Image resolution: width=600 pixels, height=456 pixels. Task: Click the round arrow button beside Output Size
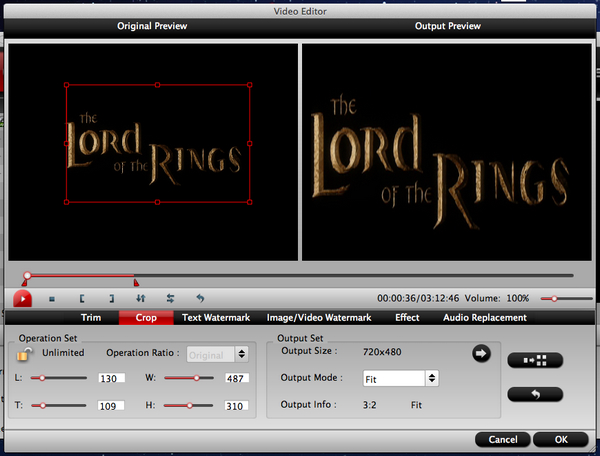[481, 353]
